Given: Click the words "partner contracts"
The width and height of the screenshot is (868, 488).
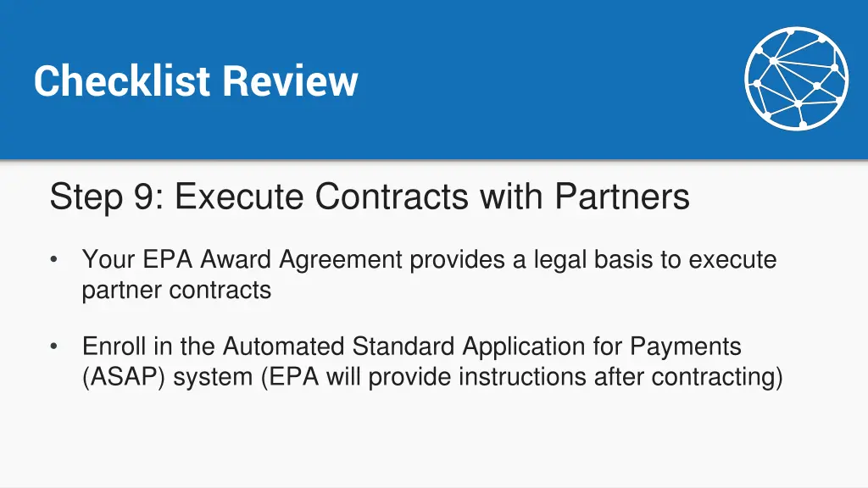Looking at the screenshot, I should coord(176,290).
